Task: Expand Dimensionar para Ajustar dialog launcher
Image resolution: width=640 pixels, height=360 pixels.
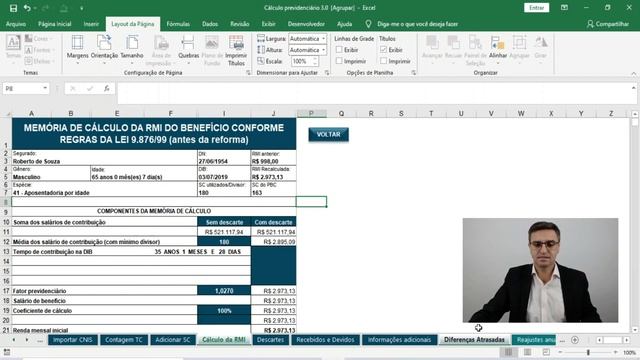Action: pos(327,73)
